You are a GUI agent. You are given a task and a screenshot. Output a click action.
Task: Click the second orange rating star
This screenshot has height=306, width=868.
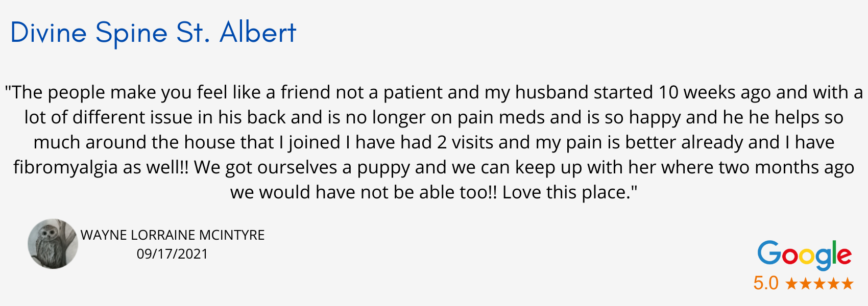(x=806, y=284)
